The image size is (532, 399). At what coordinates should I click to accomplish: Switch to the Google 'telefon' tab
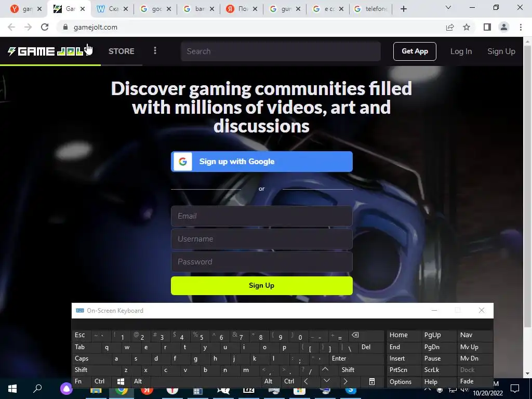[x=371, y=9]
